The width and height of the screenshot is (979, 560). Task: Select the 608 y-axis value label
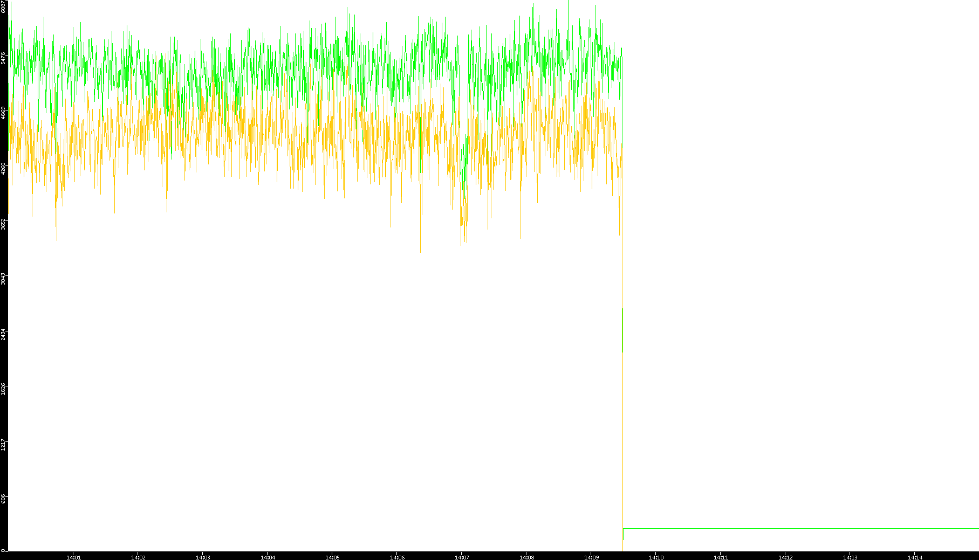(3, 498)
